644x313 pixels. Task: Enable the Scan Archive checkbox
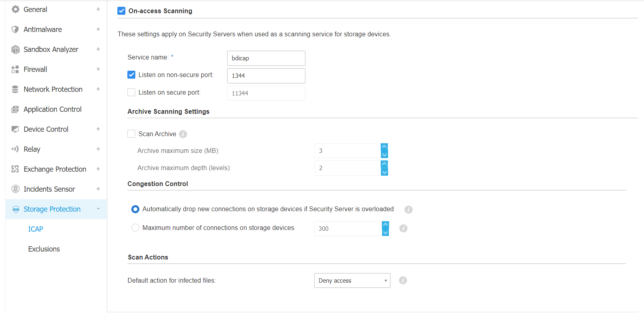click(x=131, y=134)
